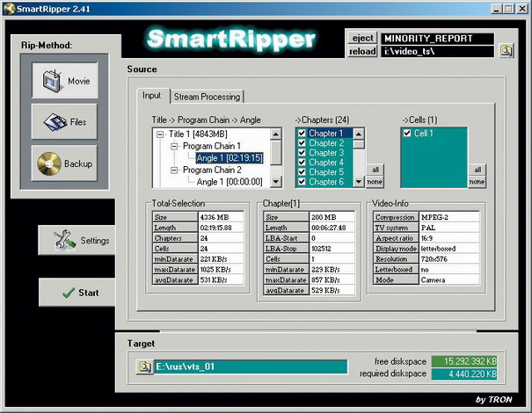Click the SmartRipper title bar app icon

9,9
